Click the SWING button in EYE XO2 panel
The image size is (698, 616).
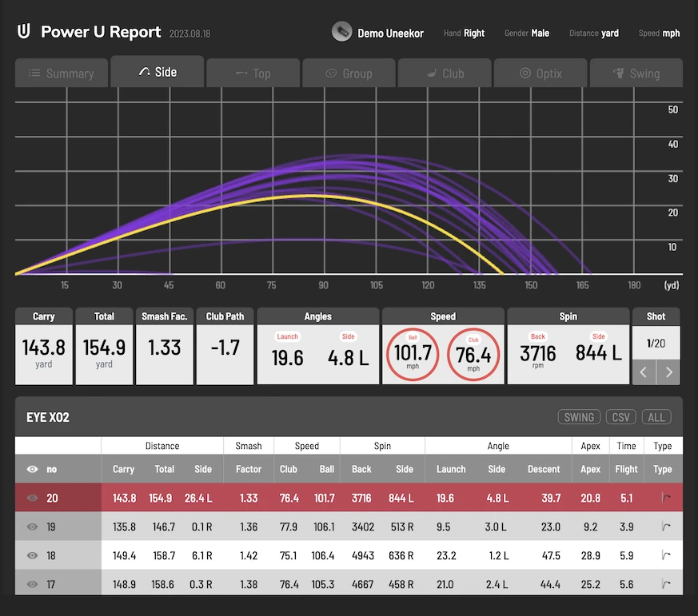pyautogui.click(x=579, y=417)
